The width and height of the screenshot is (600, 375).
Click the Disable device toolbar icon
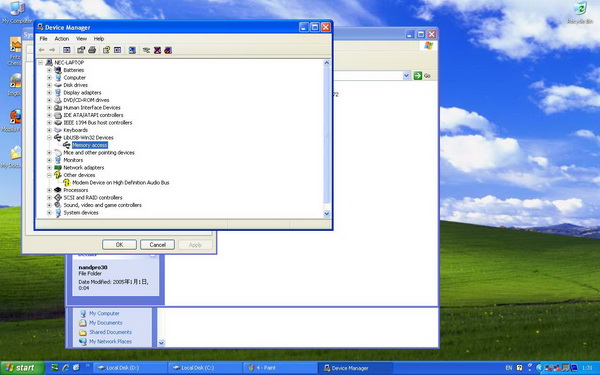168,50
